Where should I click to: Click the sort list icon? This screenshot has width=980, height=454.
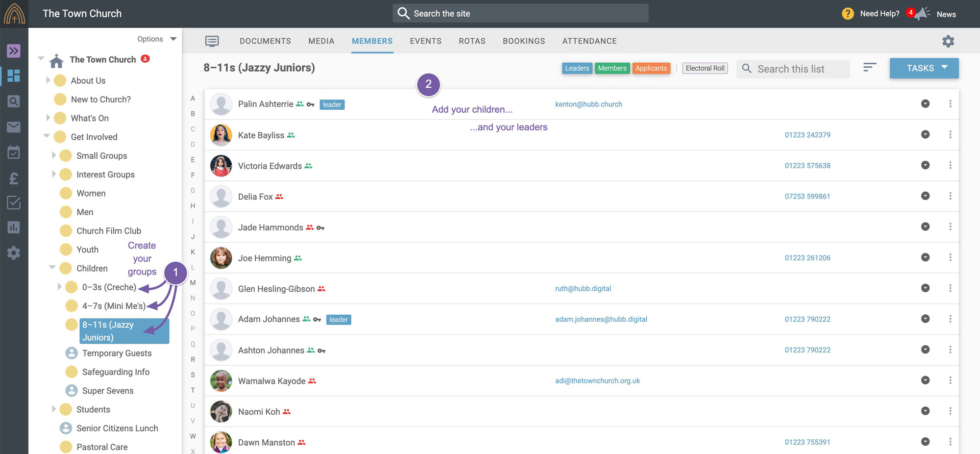pos(869,68)
